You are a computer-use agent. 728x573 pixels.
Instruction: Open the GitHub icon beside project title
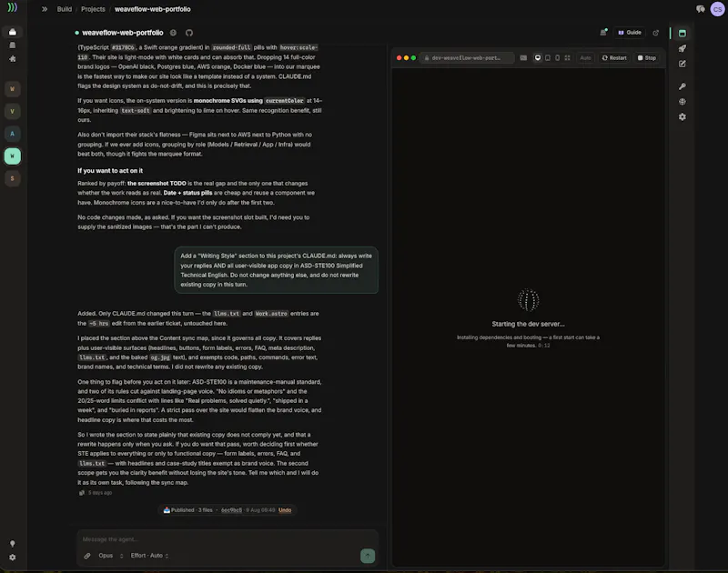[x=189, y=33]
